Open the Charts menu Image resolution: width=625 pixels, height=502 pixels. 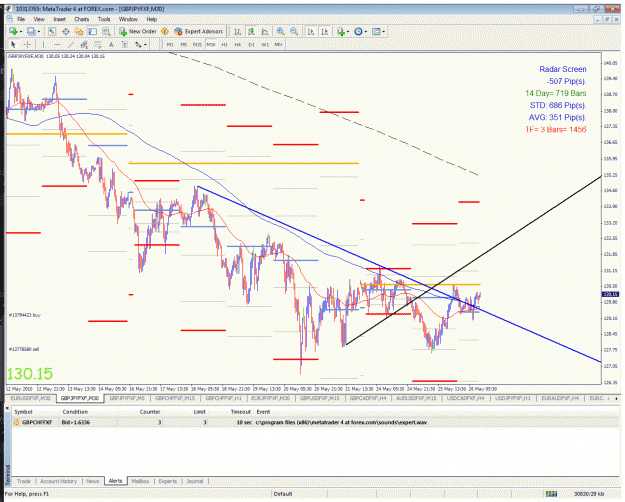coord(82,19)
